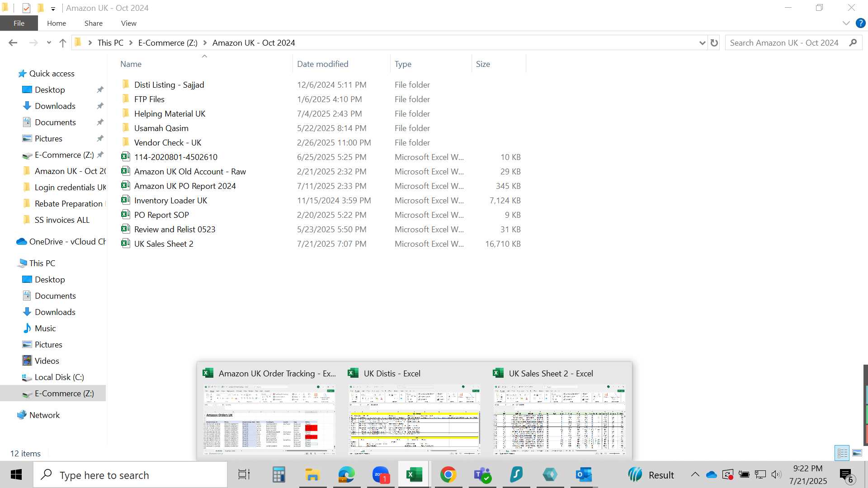Open File Explorer taskbar icon

[312, 475]
